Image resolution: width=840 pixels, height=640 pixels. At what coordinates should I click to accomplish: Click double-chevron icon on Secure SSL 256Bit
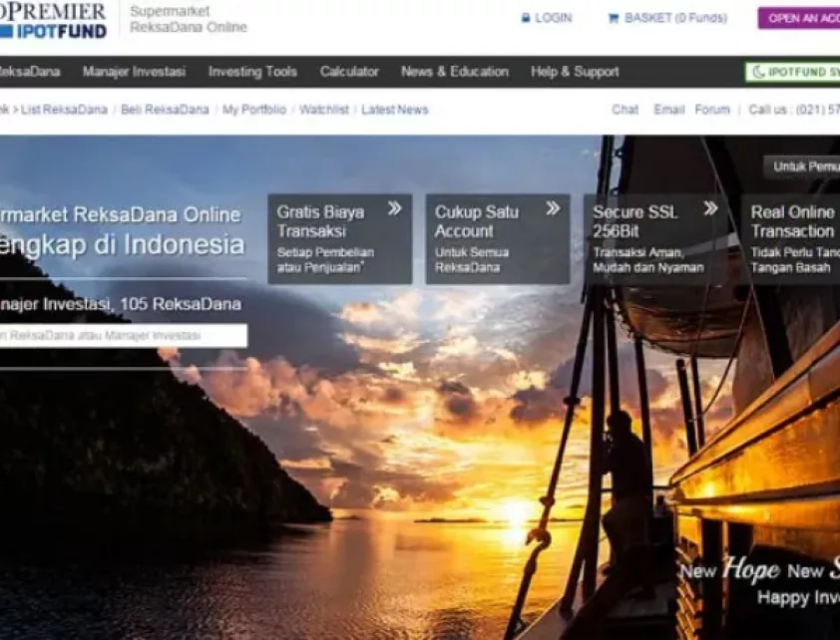[x=710, y=208]
